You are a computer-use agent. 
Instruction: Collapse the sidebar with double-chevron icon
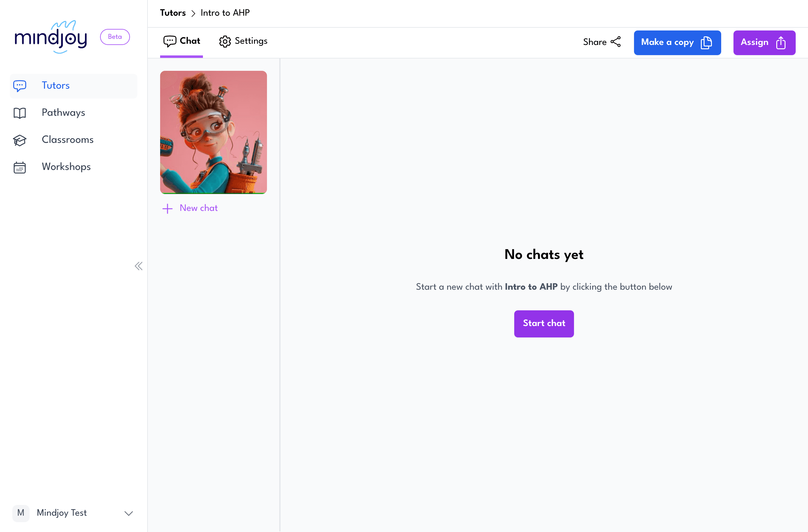click(139, 266)
